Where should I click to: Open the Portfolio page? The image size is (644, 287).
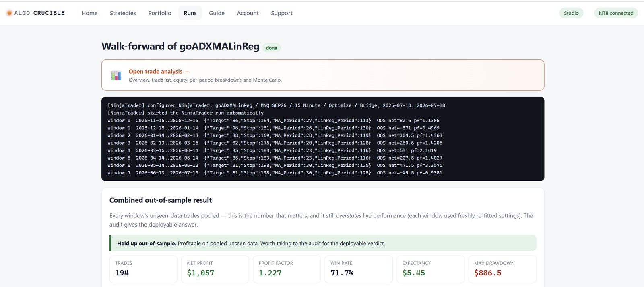160,13
